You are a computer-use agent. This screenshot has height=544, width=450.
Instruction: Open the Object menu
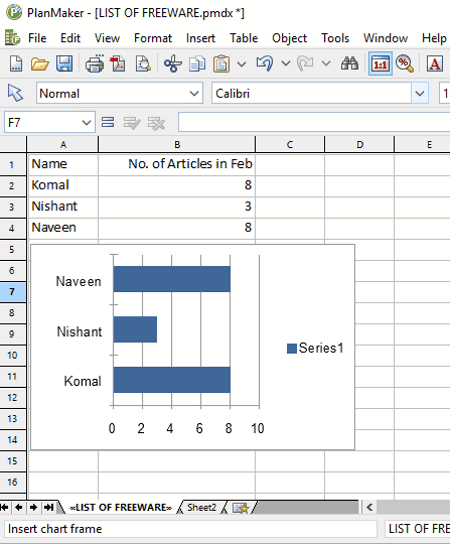[x=289, y=38]
